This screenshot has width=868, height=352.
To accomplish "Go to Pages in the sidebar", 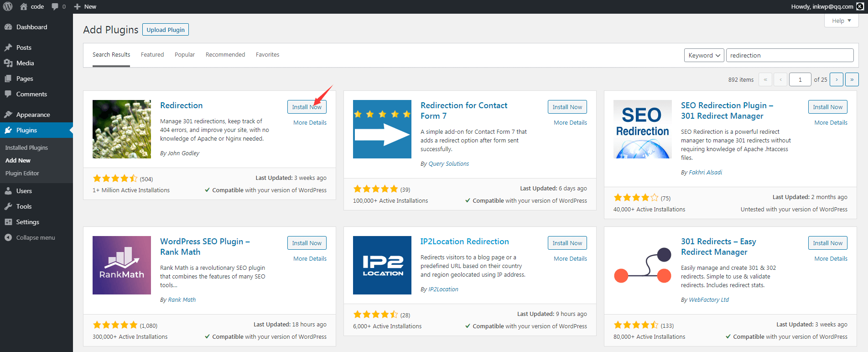I will coord(25,79).
